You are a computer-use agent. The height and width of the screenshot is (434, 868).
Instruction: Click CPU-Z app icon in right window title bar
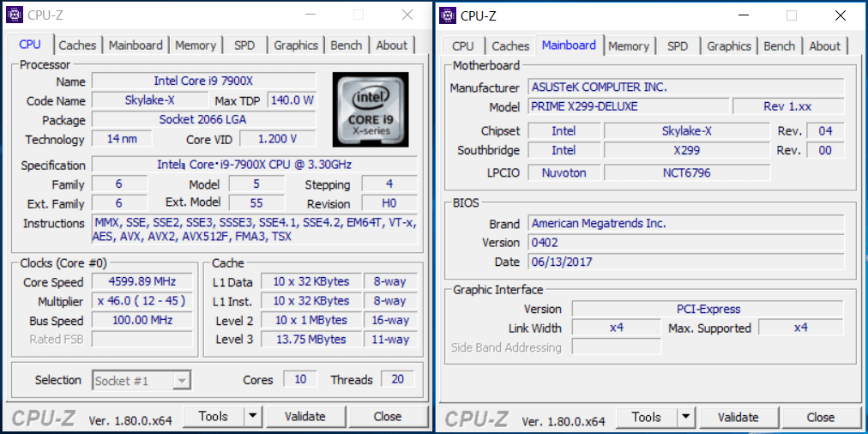pyautogui.click(x=447, y=15)
